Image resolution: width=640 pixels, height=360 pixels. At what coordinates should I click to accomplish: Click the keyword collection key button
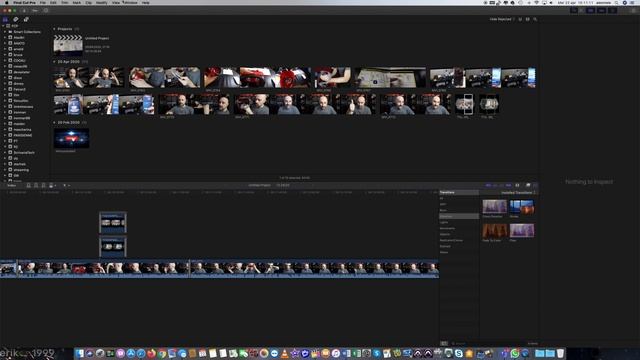coord(35,10)
